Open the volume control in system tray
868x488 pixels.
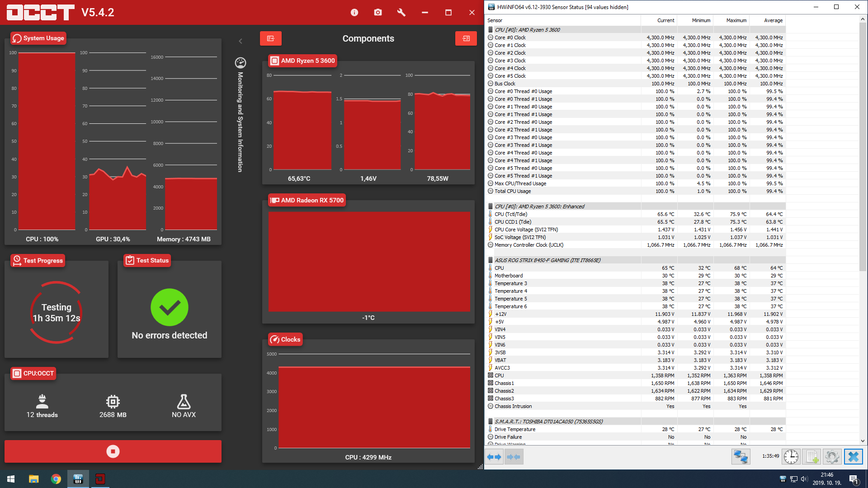(804, 479)
